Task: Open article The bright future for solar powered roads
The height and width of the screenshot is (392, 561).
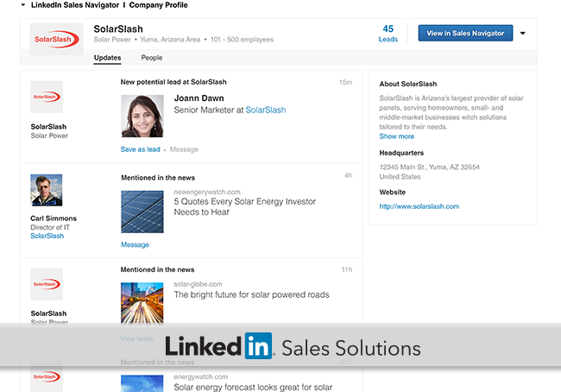Action: (251, 294)
